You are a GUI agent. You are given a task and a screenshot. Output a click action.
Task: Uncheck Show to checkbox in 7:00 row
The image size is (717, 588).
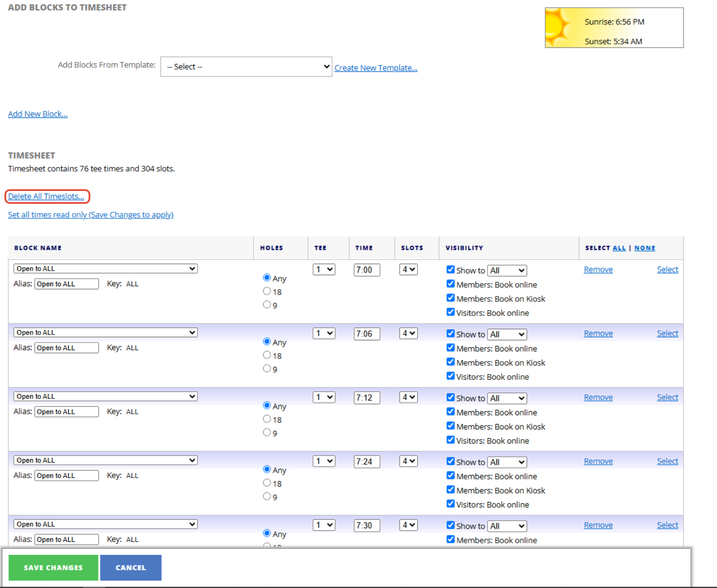450,269
